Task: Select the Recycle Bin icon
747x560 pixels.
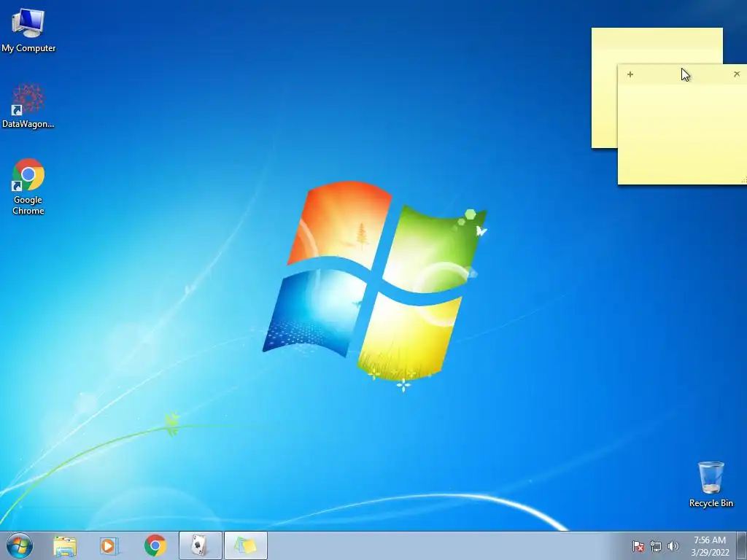Action: pos(711,484)
